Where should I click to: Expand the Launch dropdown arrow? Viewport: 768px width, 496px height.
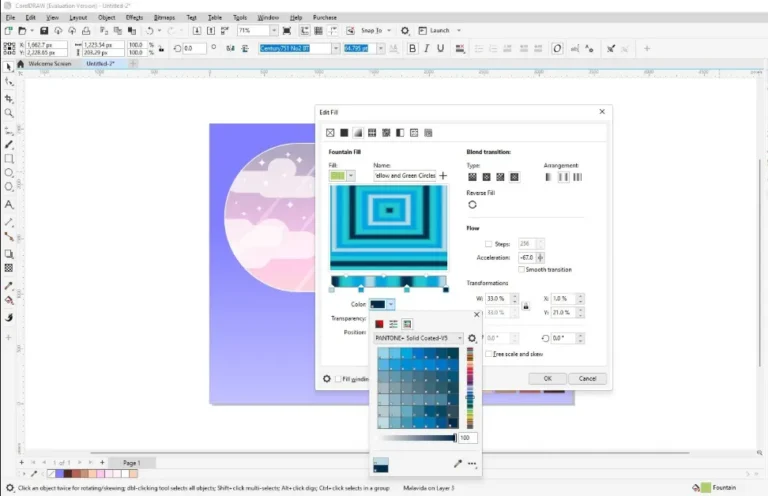pyautogui.click(x=459, y=30)
